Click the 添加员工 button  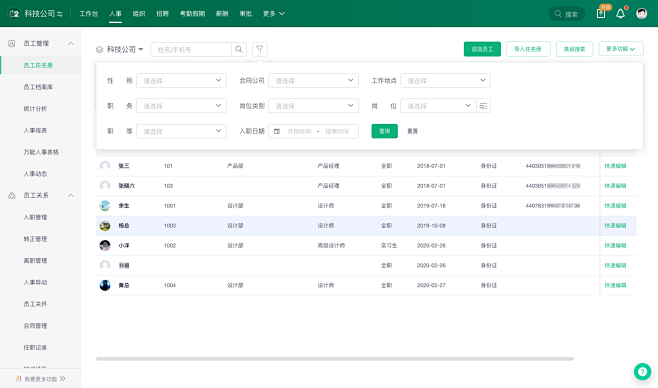tap(482, 49)
